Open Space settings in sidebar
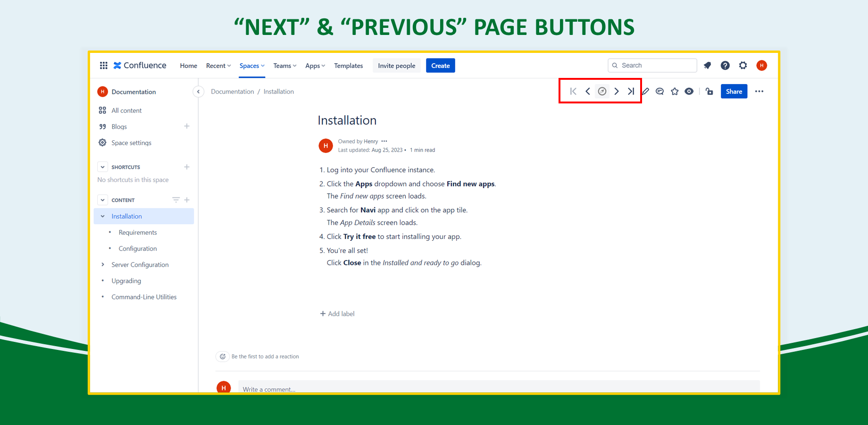Viewport: 868px width, 425px height. tap(131, 143)
